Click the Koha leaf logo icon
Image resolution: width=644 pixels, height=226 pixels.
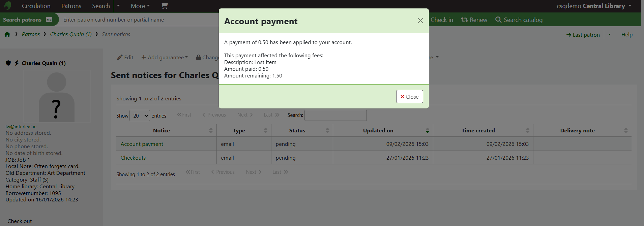(x=8, y=6)
